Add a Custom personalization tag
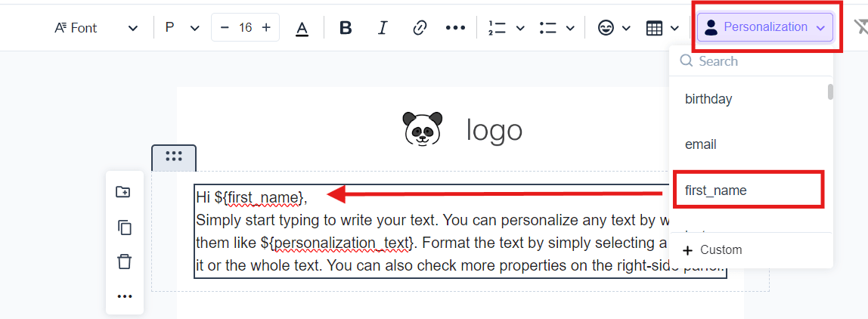 (x=713, y=250)
